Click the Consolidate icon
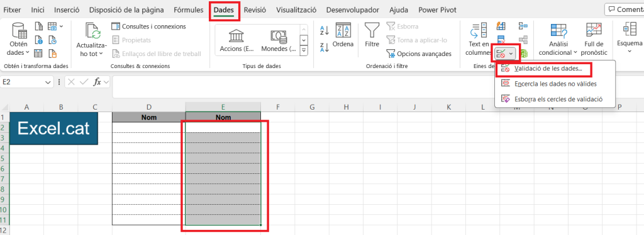644x235 pixels. [523, 26]
